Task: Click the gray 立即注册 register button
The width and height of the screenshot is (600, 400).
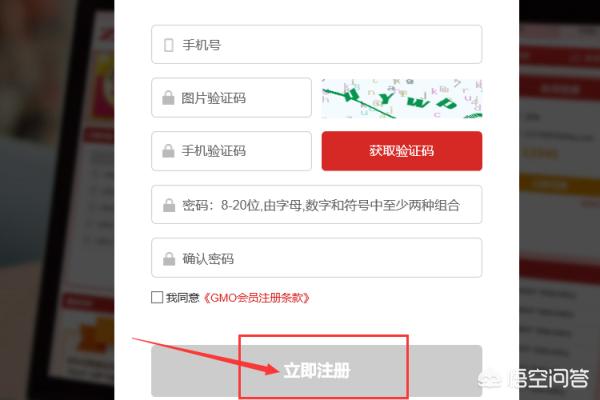Action: (316, 371)
